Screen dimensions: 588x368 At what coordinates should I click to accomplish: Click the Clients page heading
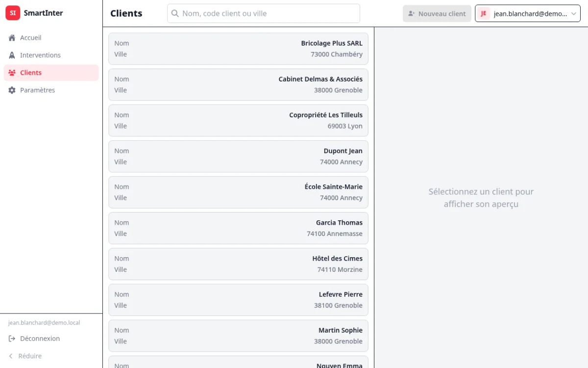click(x=126, y=14)
